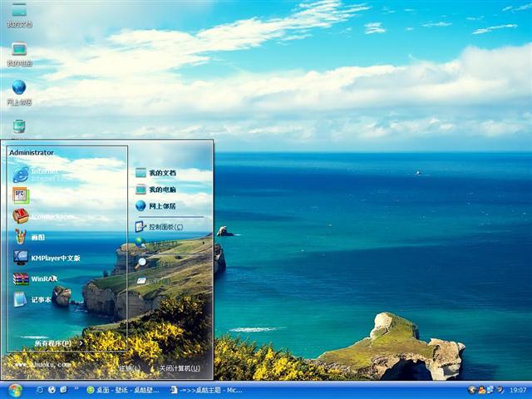Click the 19:07 taskbar clock
The width and height of the screenshot is (532, 399).
click(x=518, y=390)
